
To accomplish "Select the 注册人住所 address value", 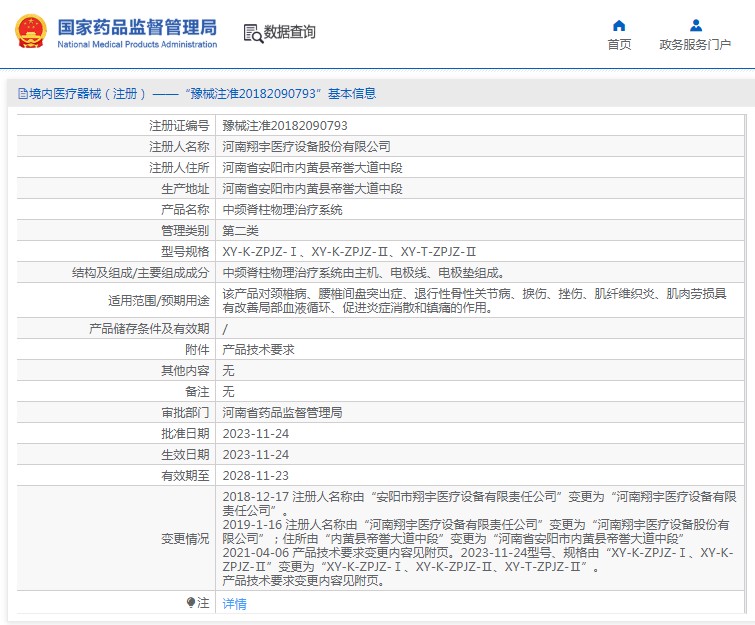I will (312, 168).
